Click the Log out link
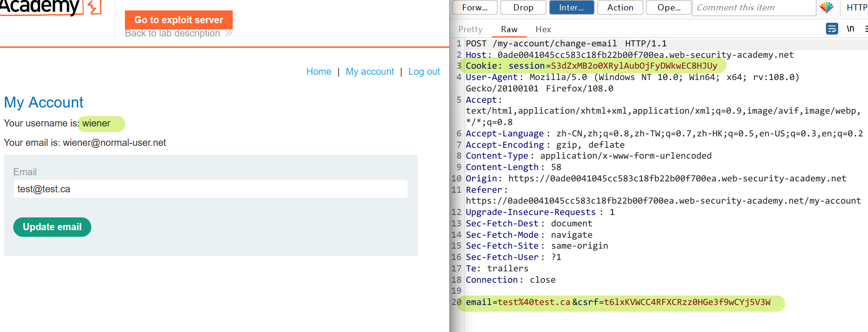This screenshot has height=332, width=868. tap(424, 72)
